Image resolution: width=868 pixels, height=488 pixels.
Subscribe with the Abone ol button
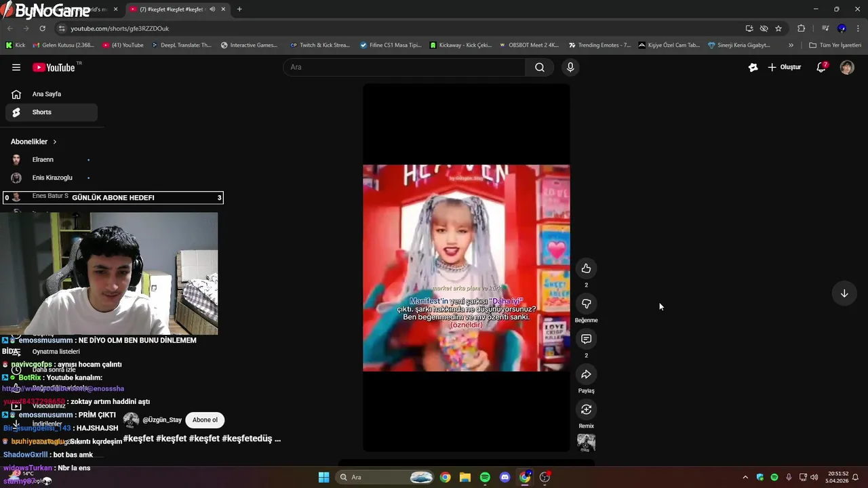point(205,420)
